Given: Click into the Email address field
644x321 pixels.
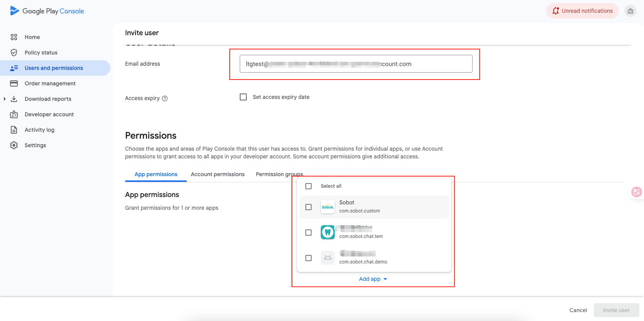Looking at the screenshot, I should [356, 64].
